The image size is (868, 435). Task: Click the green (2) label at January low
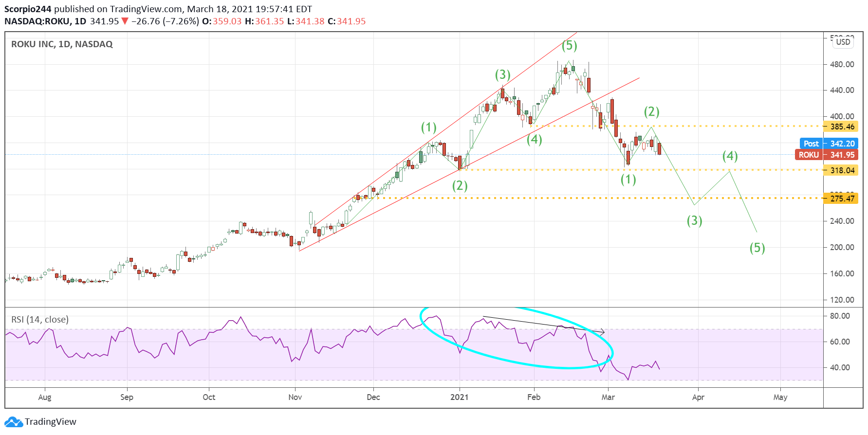coord(460,186)
